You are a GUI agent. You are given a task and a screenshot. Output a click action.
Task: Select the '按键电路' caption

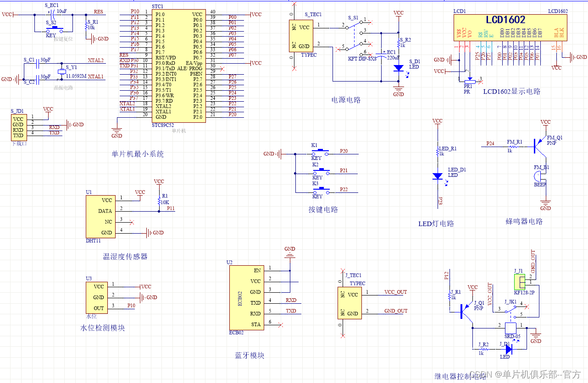pyautogui.click(x=323, y=210)
